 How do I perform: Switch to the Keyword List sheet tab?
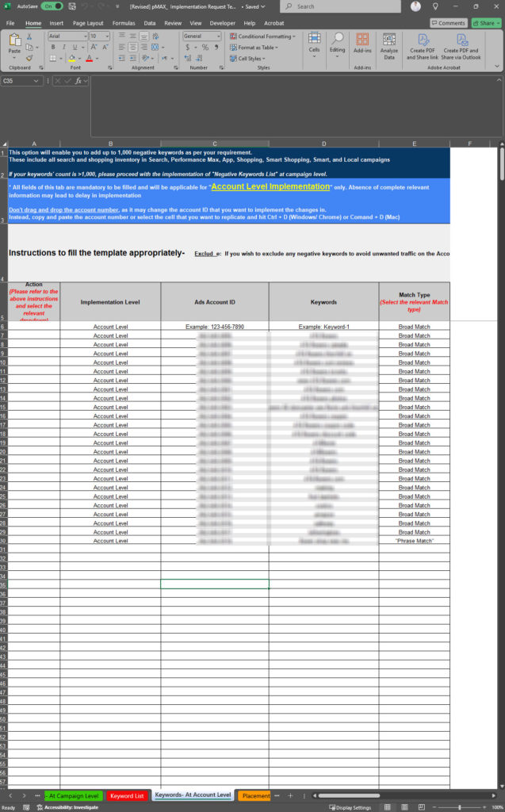tap(127, 795)
